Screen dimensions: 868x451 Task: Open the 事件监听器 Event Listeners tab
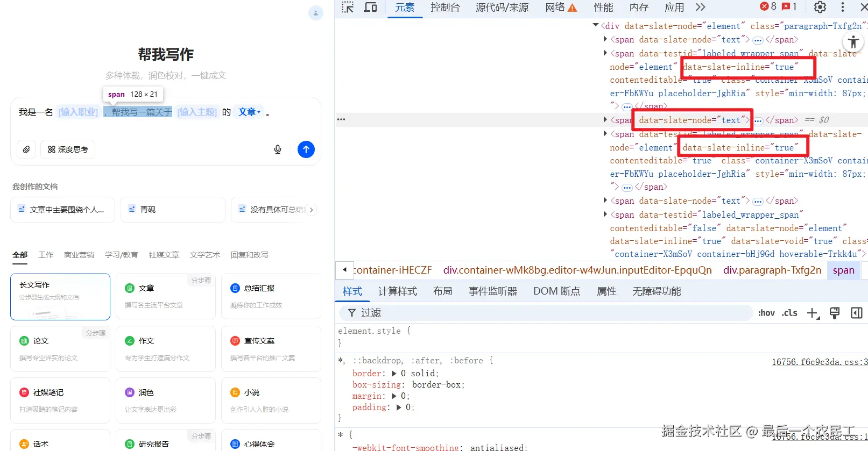pos(492,291)
